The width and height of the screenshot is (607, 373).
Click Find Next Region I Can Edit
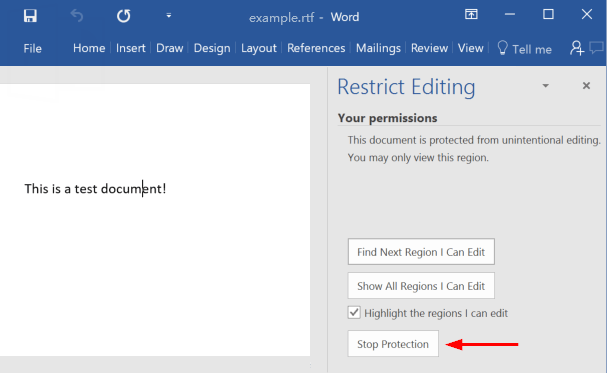[421, 252]
